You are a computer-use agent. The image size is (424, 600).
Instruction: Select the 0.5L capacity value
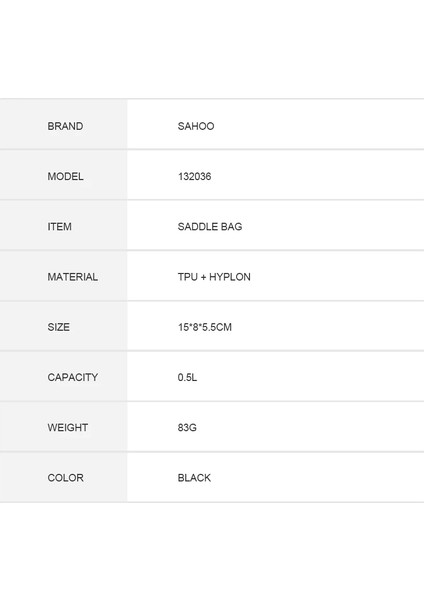coord(187,377)
